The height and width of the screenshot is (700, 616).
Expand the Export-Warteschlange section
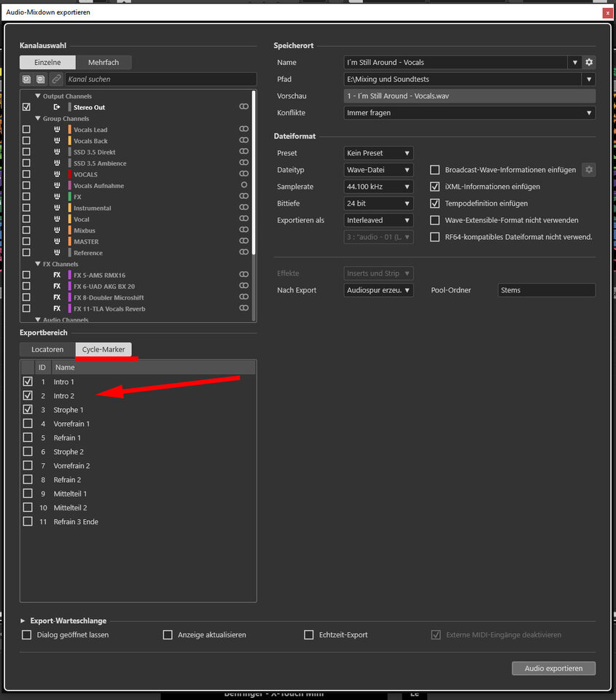point(23,621)
